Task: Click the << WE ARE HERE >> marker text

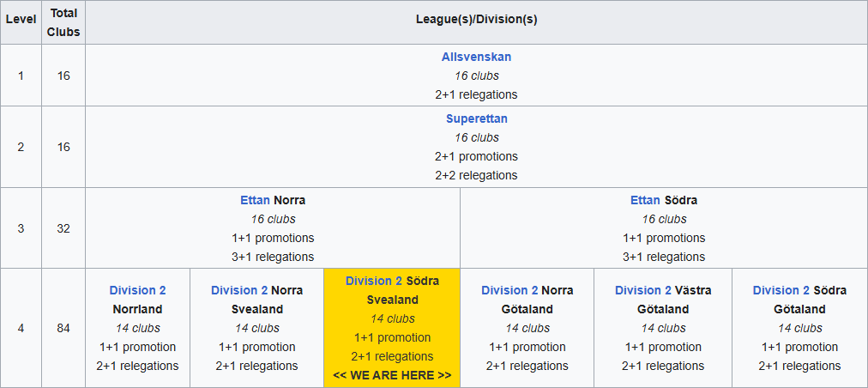Action: (392, 375)
